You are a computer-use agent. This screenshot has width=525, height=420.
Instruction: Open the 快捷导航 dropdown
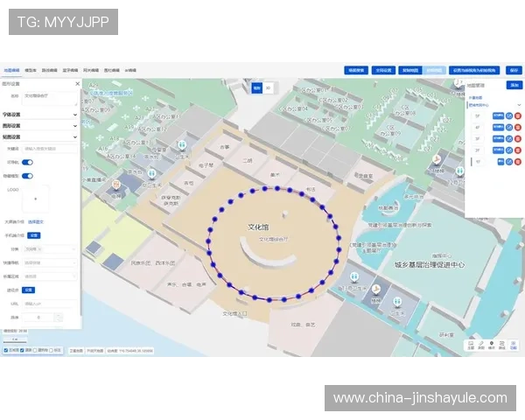click(50, 262)
